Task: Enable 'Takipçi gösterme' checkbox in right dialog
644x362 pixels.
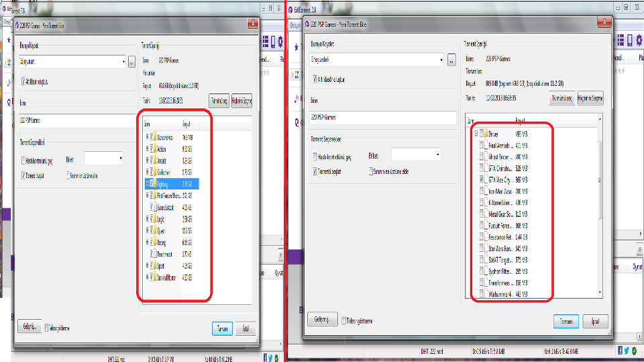Action: (343, 320)
